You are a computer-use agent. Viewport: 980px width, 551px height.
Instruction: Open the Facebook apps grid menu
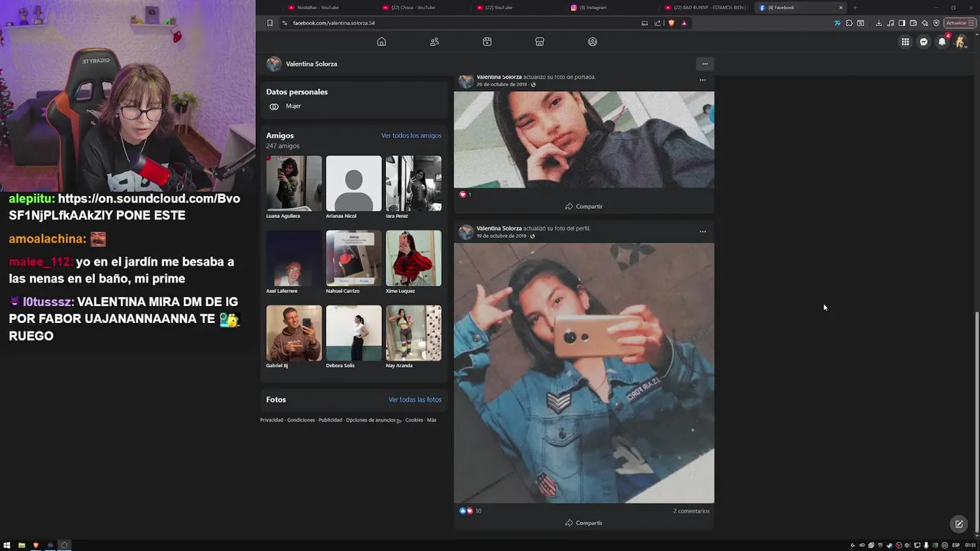click(905, 42)
